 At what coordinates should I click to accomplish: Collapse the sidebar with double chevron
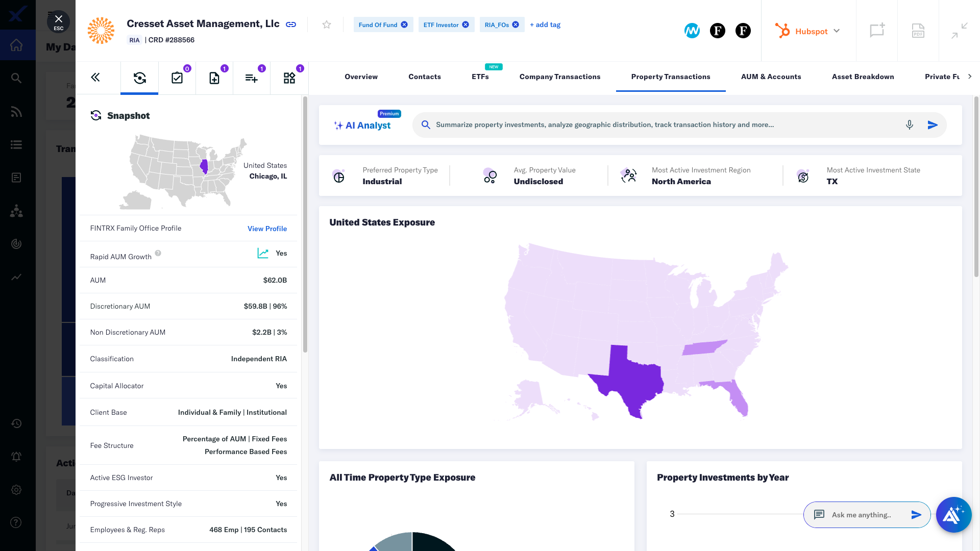tap(95, 78)
